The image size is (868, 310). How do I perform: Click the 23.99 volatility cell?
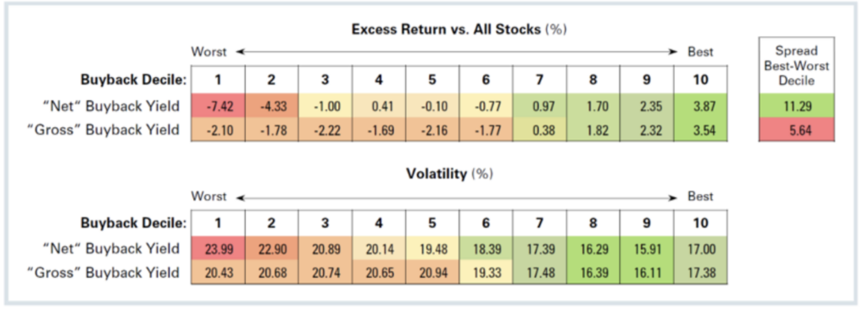218,249
